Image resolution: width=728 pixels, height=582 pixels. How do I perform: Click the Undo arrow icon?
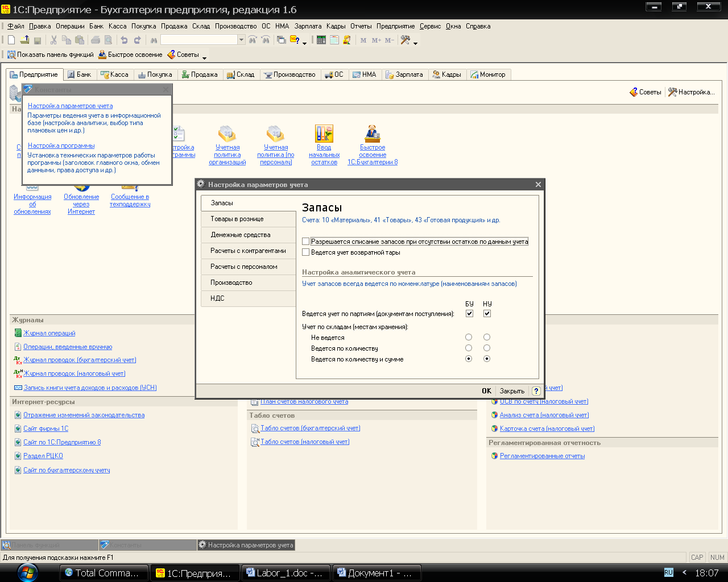tap(124, 40)
